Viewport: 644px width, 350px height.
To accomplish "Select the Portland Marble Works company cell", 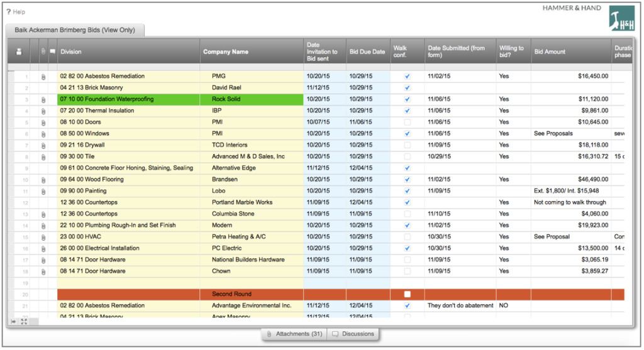I will coord(252,202).
